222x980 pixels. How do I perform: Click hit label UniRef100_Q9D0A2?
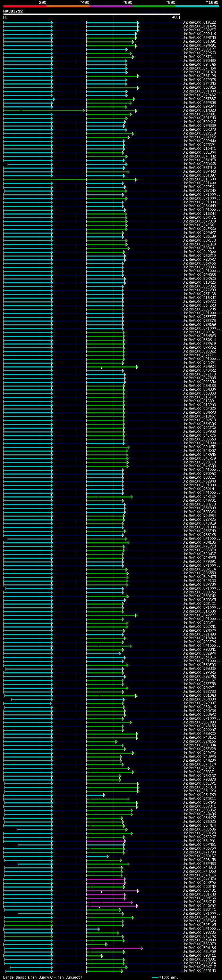point(199,473)
